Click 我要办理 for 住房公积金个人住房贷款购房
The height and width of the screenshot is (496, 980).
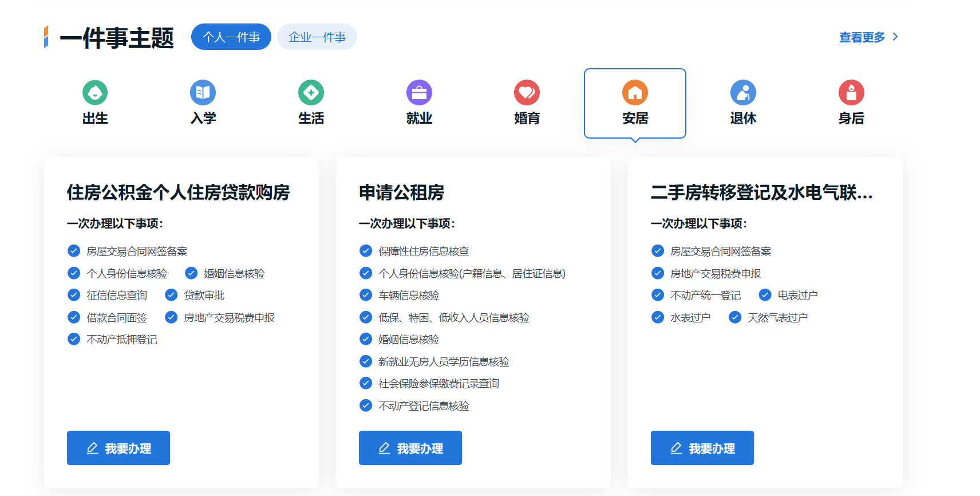click(x=118, y=448)
